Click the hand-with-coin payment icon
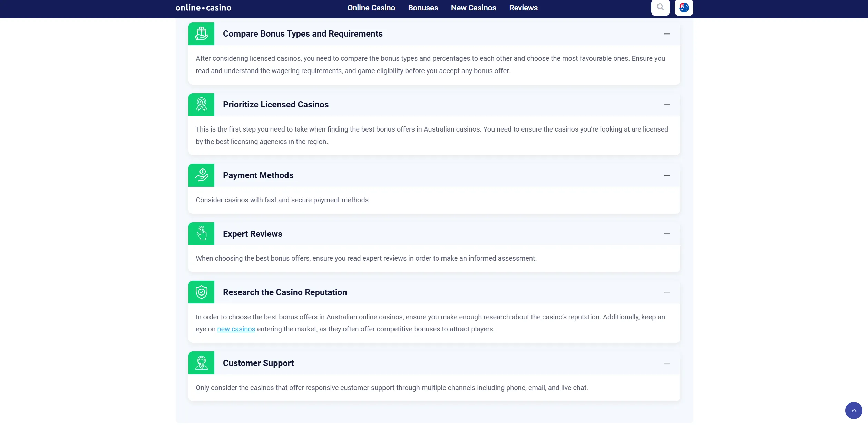The width and height of the screenshot is (868, 425). click(201, 175)
